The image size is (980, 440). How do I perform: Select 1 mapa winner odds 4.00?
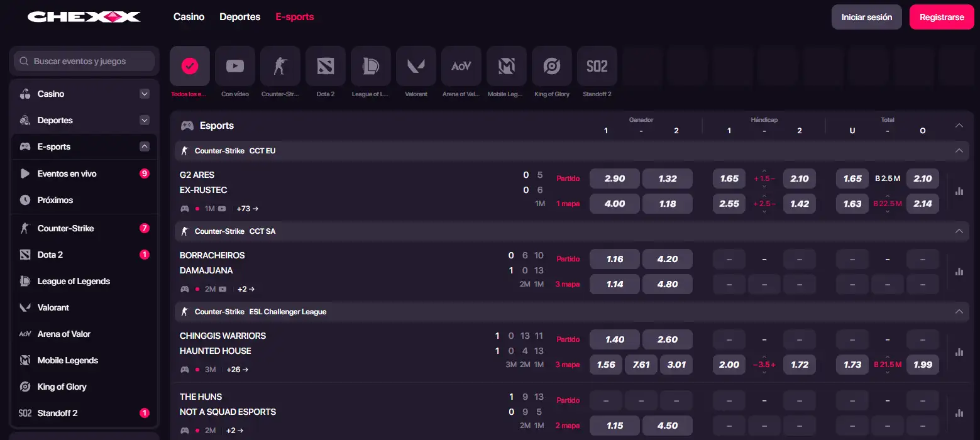pos(615,204)
